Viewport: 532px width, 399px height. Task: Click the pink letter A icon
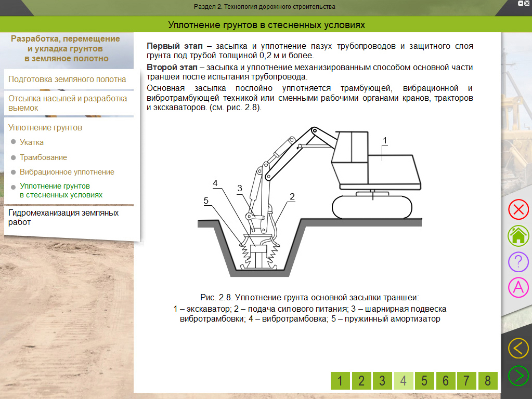point(518,287)
